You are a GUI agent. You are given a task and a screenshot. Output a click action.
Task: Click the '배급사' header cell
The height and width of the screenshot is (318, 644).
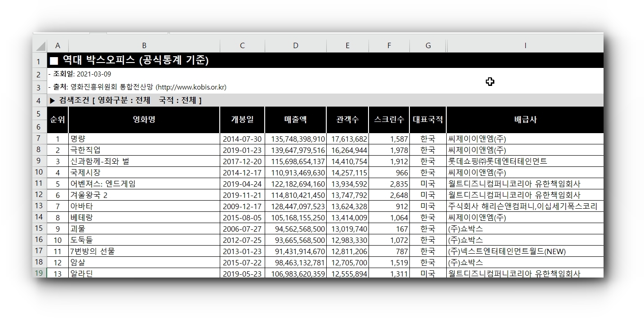(525, 120)
